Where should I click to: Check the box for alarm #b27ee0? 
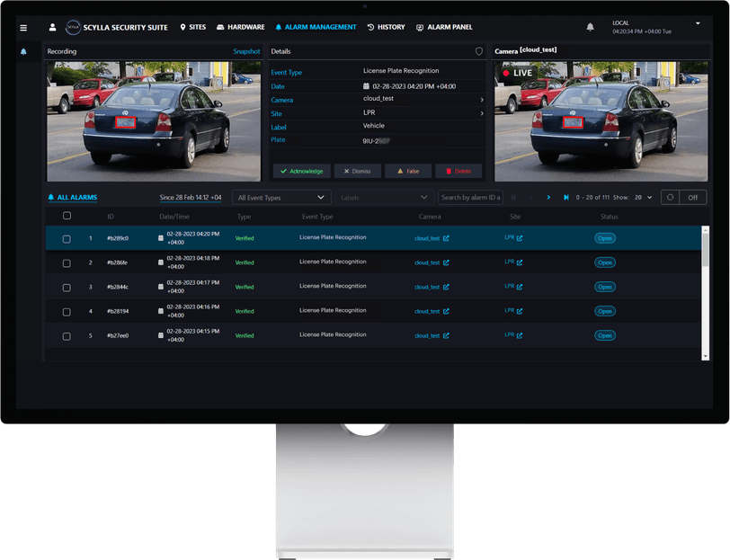[67, 336]
